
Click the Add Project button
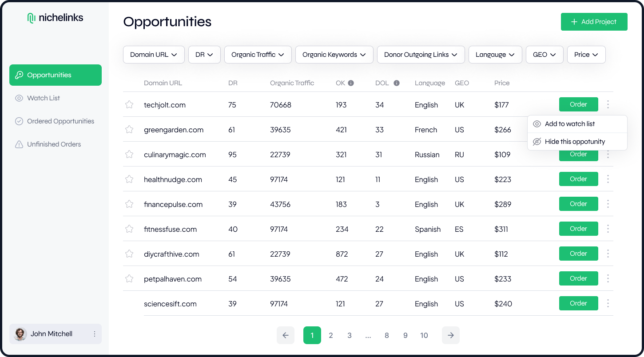click(x=594, y=21)
